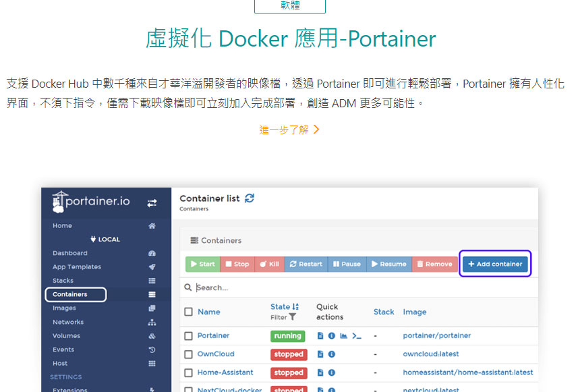Click the Volumes icon in the sidebar
The image size is (580, 392).
(152, 336)
